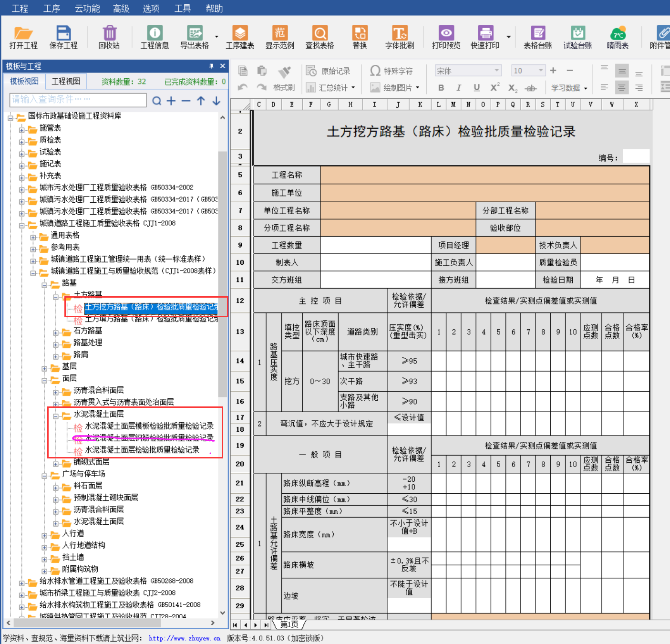This screenshot has height=644, width=670.
Task: Click the 快速打印 quick print icon
Action: click(485, 37)
